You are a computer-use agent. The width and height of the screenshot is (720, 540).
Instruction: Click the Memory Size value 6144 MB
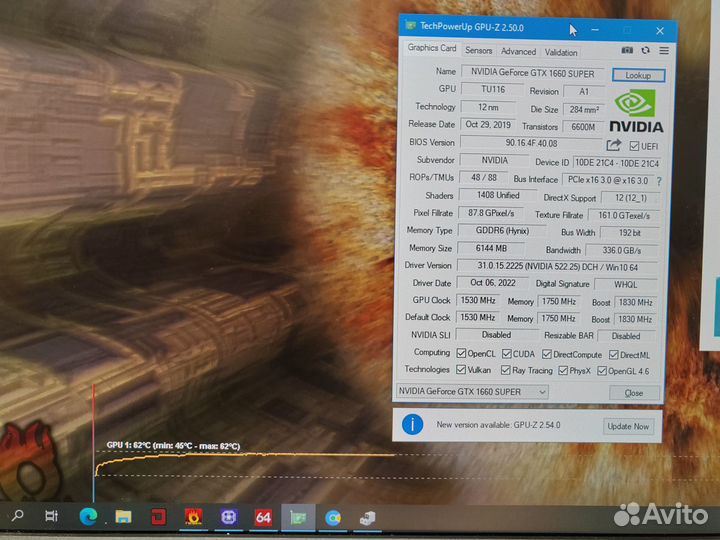[x=491, y=248]
